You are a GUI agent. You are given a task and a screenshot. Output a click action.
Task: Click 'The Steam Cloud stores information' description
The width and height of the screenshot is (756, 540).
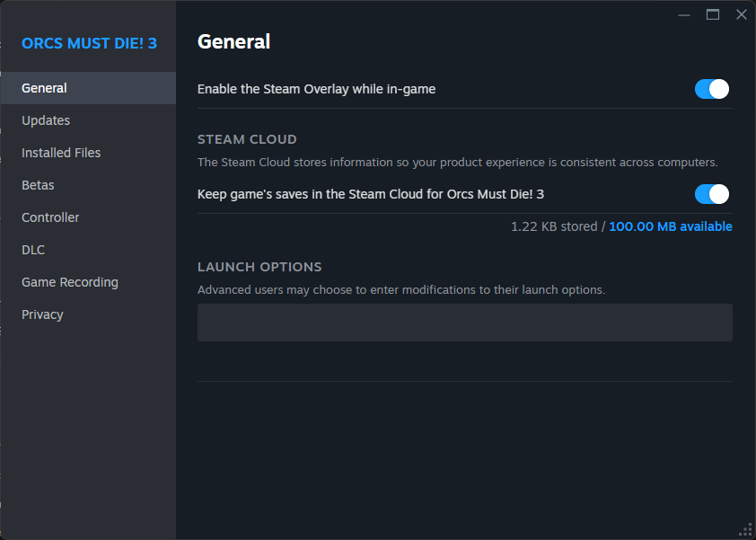pyautogui.click(x=458, y=163)
